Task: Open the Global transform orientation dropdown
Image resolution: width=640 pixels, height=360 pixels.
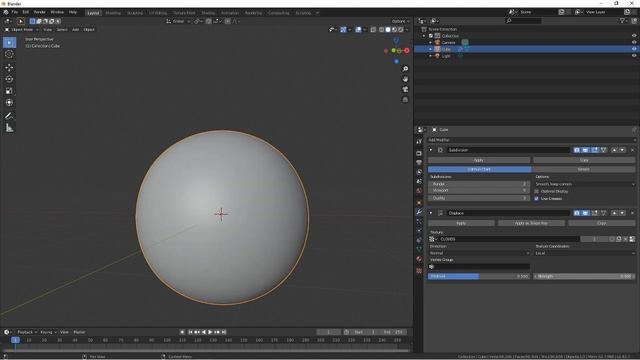Action: point(178,21)
